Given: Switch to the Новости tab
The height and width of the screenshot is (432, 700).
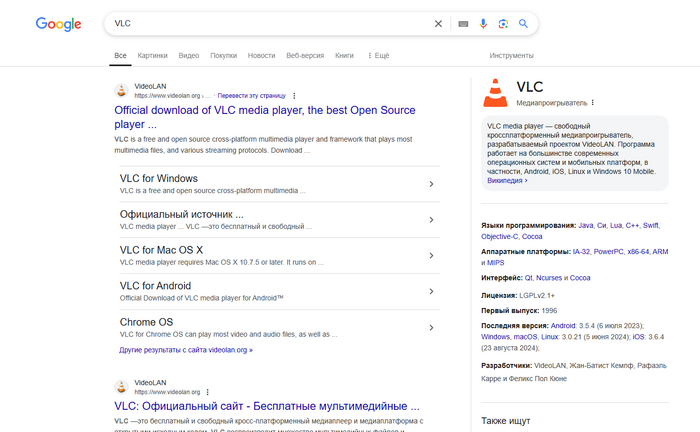Looking at the screenshot, I should click(x=261, y=56).
